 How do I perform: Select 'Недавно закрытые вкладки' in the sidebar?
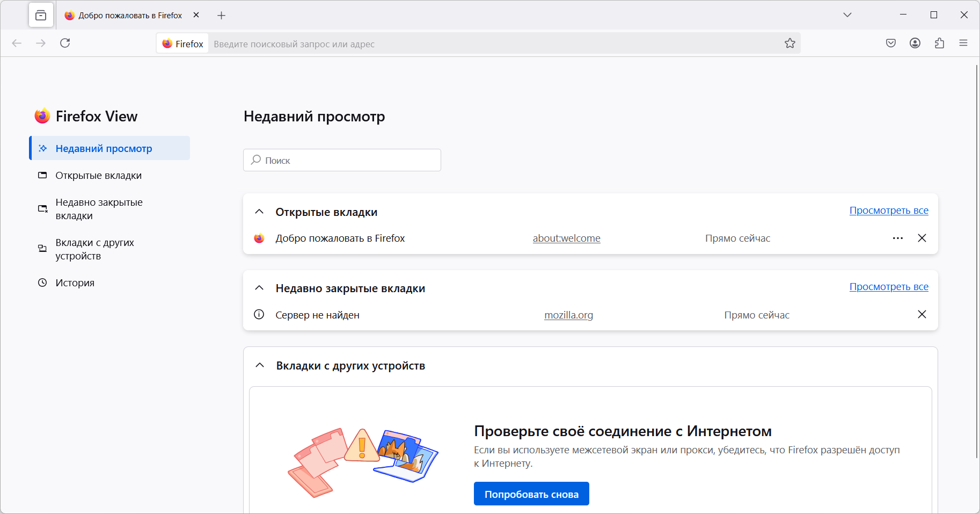pos(109,209)
